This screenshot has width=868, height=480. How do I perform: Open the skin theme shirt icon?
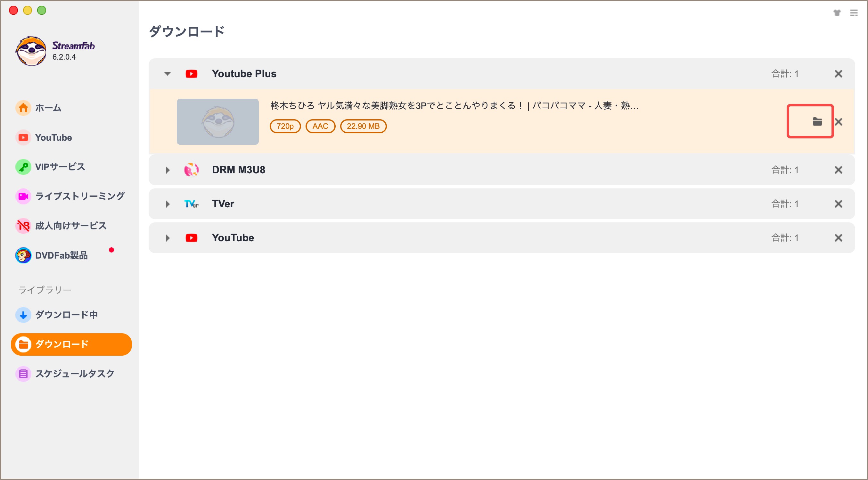pyautogui.click(x=837, y=13)
